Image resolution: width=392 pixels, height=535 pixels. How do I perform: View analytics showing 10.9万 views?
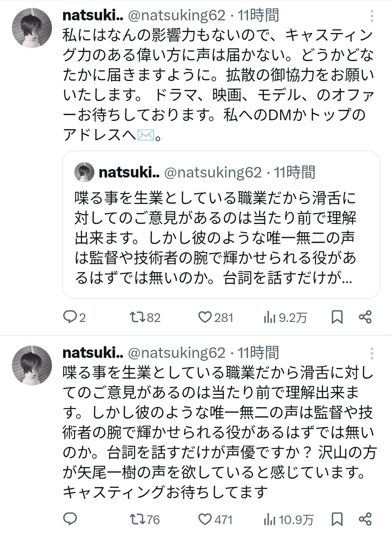click(269, 520)
